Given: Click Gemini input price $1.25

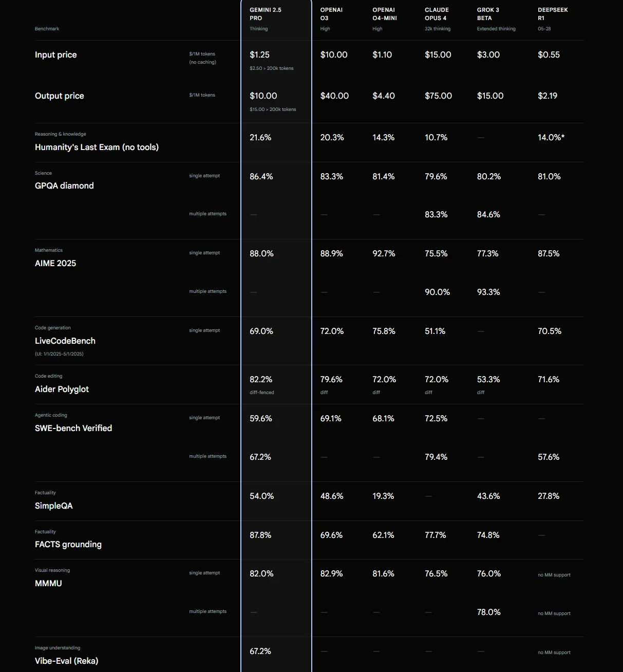Looking at the screenshot, I should pos(259,54).
